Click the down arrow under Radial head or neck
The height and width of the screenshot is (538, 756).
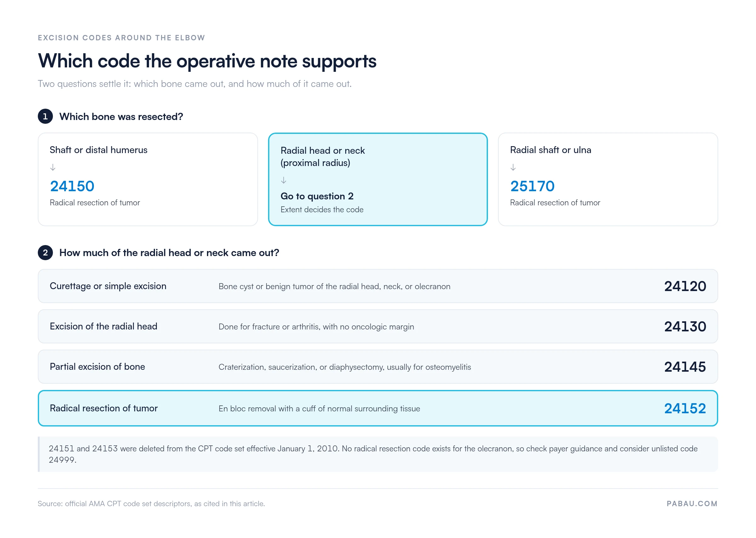pos(283,180)
